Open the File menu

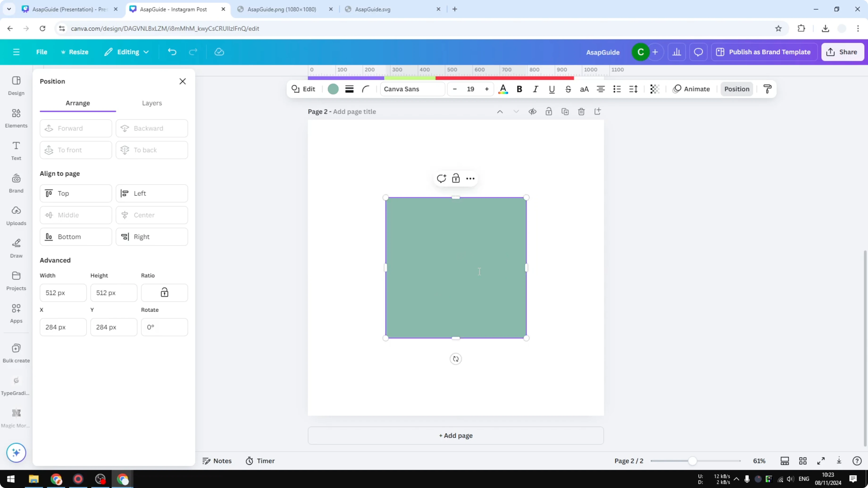click(42, 52)
